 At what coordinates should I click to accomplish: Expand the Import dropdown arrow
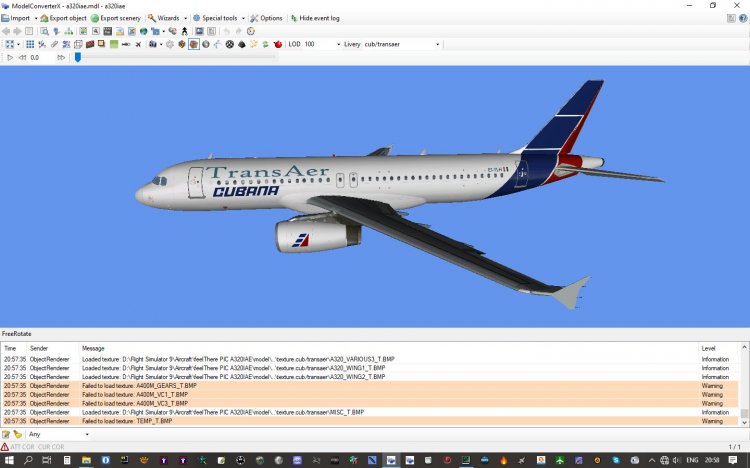pyautogui.click(x=36, y=18)
